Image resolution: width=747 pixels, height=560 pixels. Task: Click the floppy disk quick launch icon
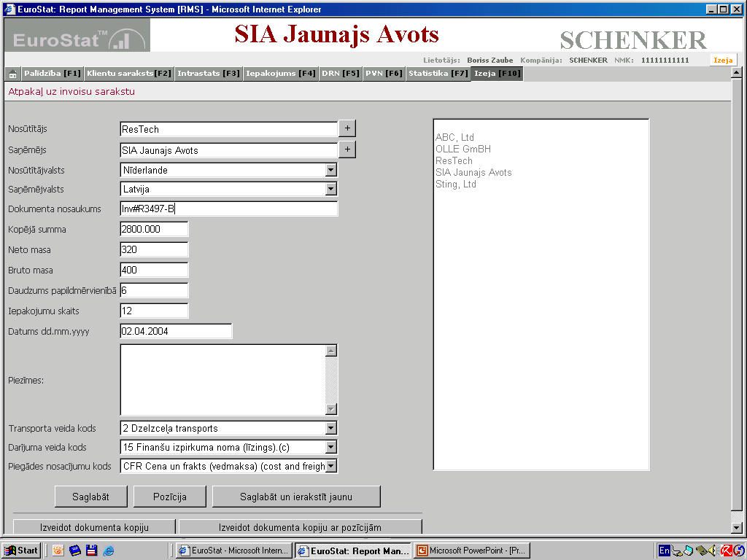point(91,551)
